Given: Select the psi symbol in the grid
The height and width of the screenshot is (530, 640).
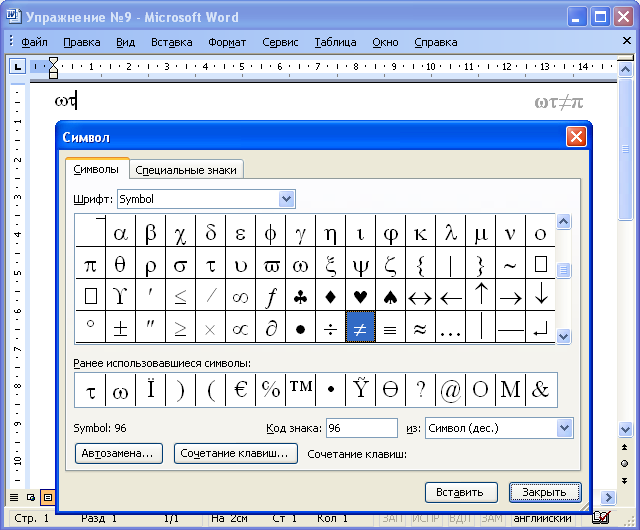Looking at the screenshot, I should pyautogui.click(x=360, y=263).
